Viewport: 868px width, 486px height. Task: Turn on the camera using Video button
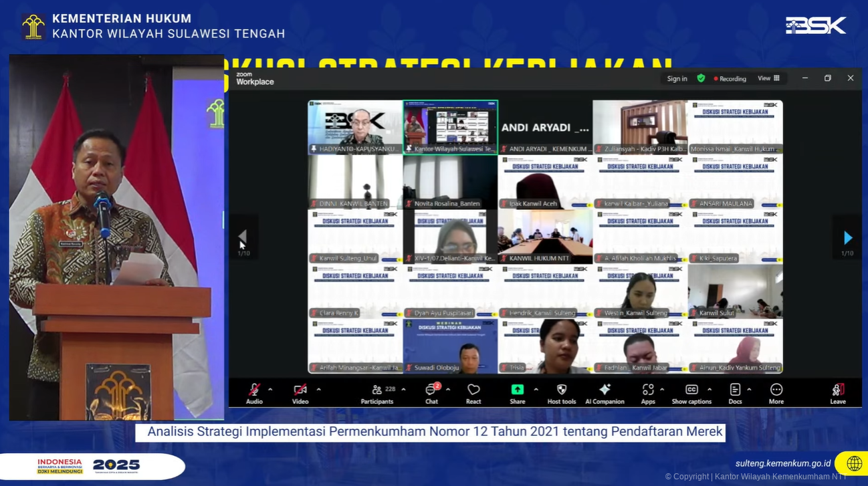[x=300, y=392]
